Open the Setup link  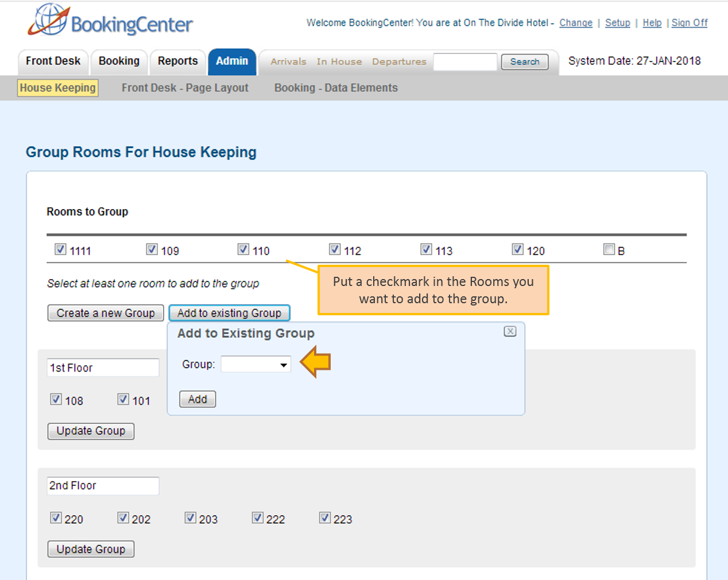pos(618,23)
